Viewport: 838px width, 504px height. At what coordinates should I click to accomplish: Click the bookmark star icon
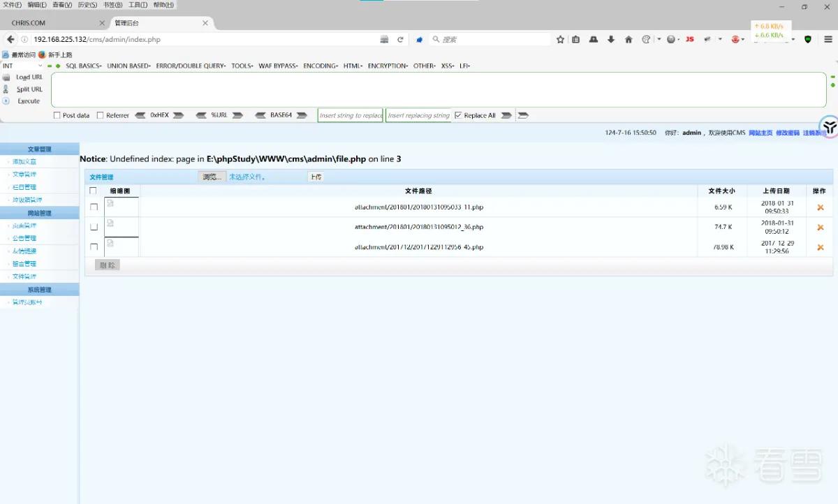560,40
